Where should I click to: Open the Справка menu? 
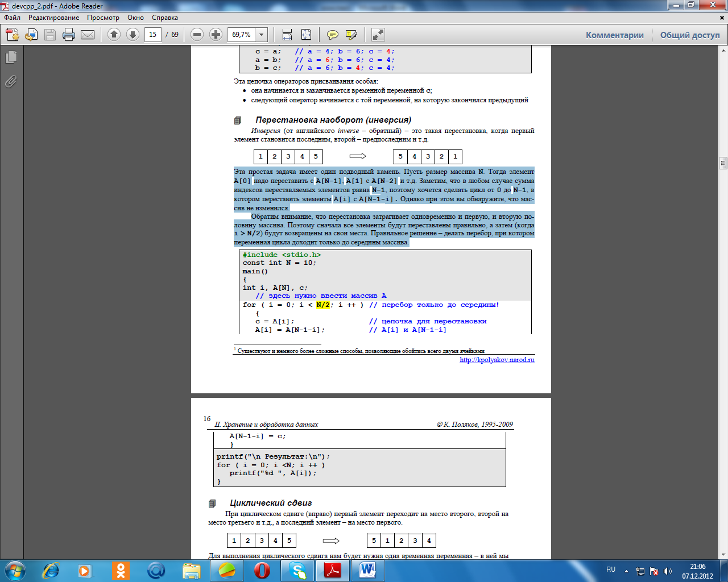click(x=165, y=18)
